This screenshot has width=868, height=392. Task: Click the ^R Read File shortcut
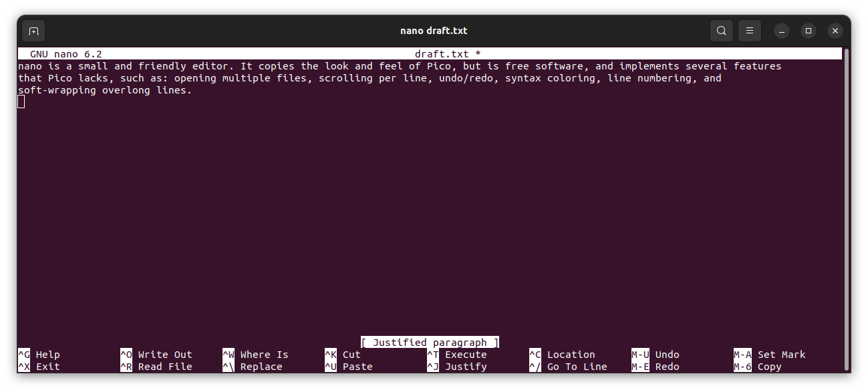(156, 367)
